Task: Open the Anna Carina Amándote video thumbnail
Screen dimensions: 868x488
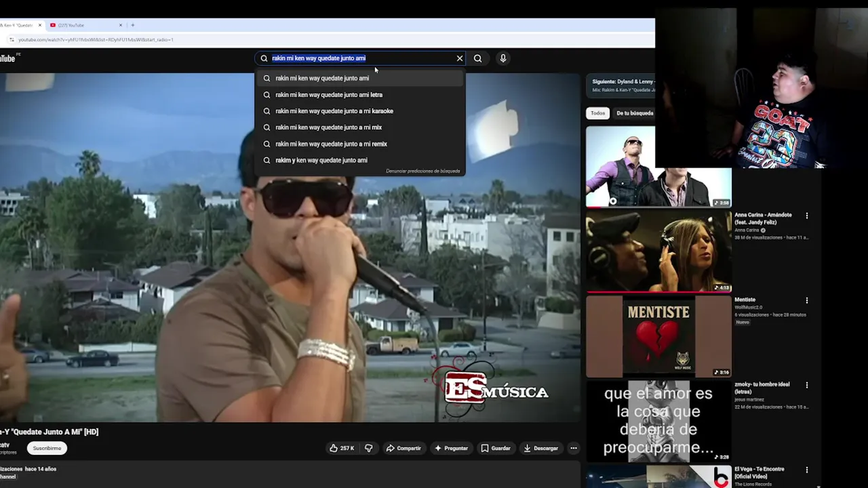Action: [x=658, y=251]
